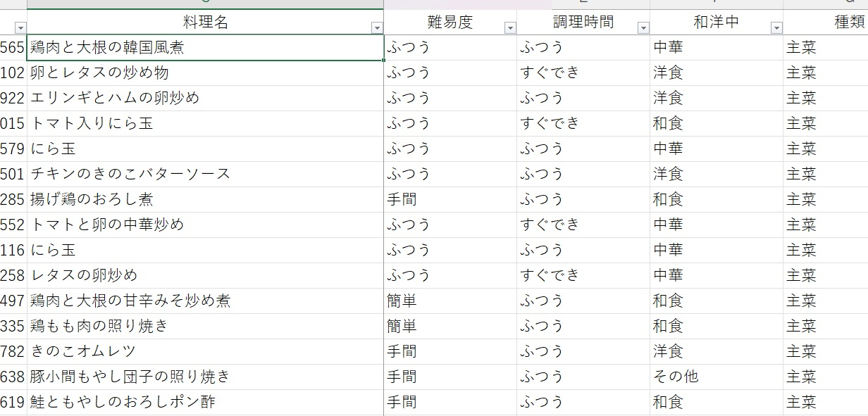
Task: Select the 和洋中 header cell
Action: [x=717, y=22]
